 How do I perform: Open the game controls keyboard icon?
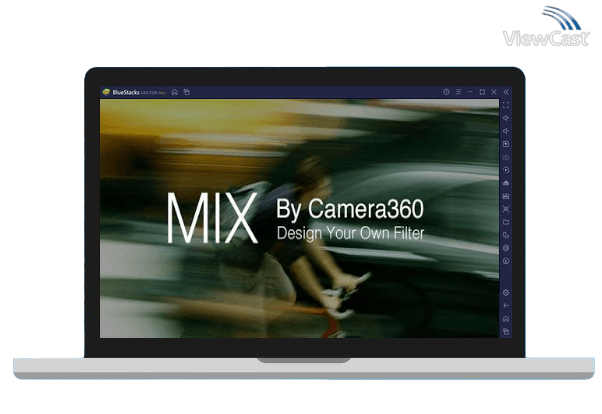coord(506,157)
